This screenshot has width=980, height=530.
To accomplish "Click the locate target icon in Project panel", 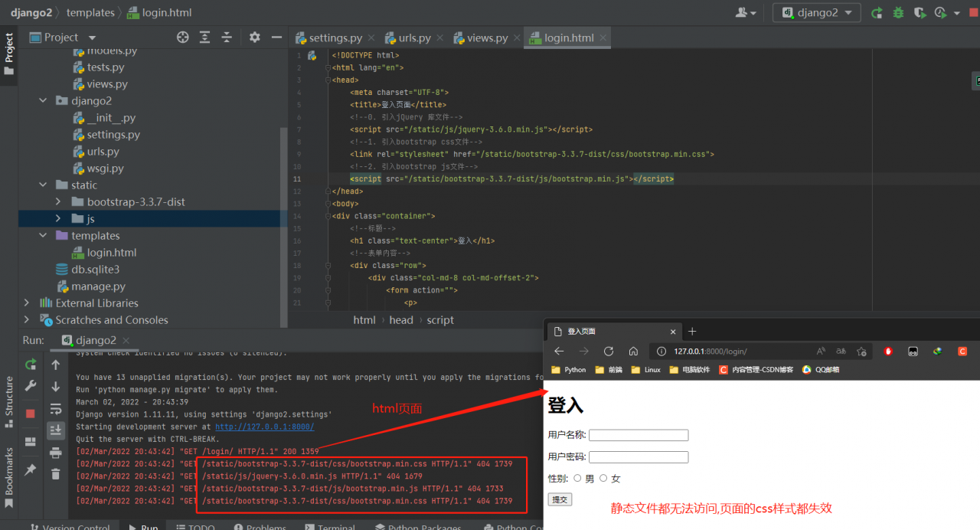I will pos(182,38).
